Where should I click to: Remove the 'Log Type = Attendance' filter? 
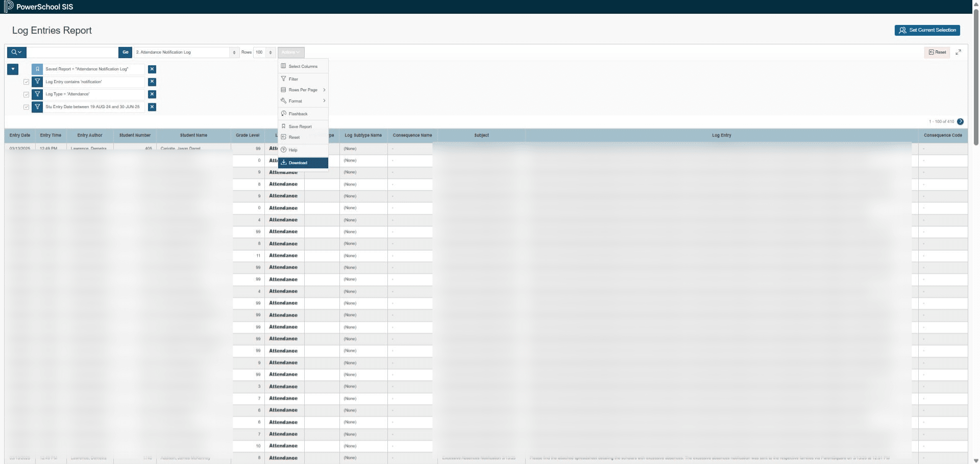(x=152, y=94)
